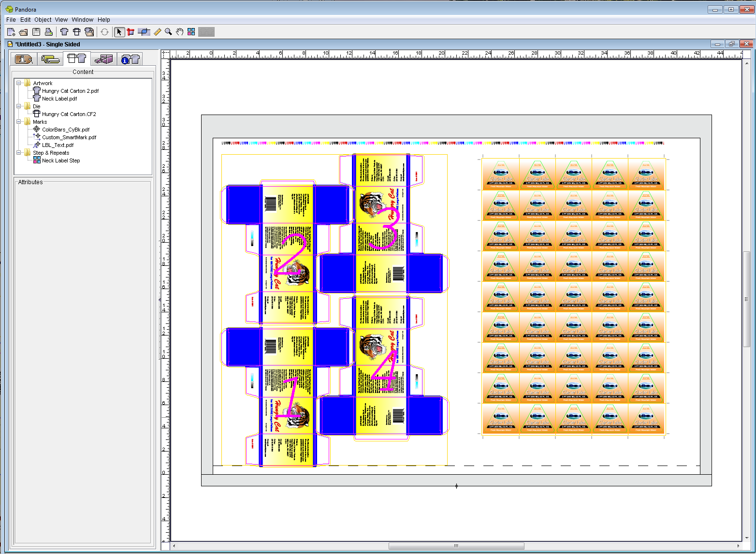
Task: Select carton number 1 on the sheet
Action: pyautogui.click(x=288, y=396)
